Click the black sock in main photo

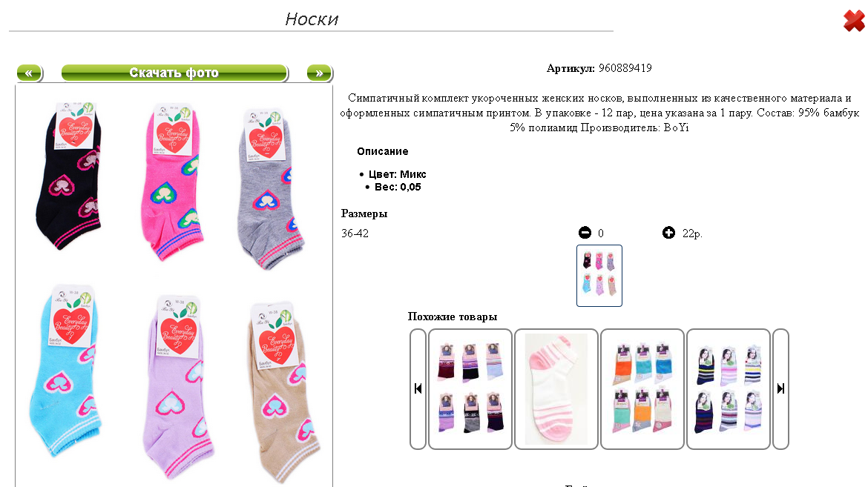click(69, 177)
